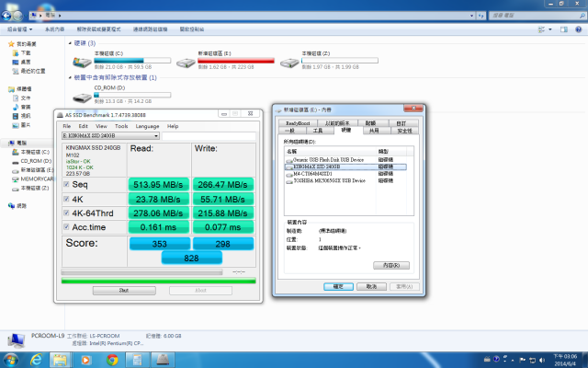Open the File menu in AS SSD
The width and height of the screenshot is (588, 368).
coord(67,126)
